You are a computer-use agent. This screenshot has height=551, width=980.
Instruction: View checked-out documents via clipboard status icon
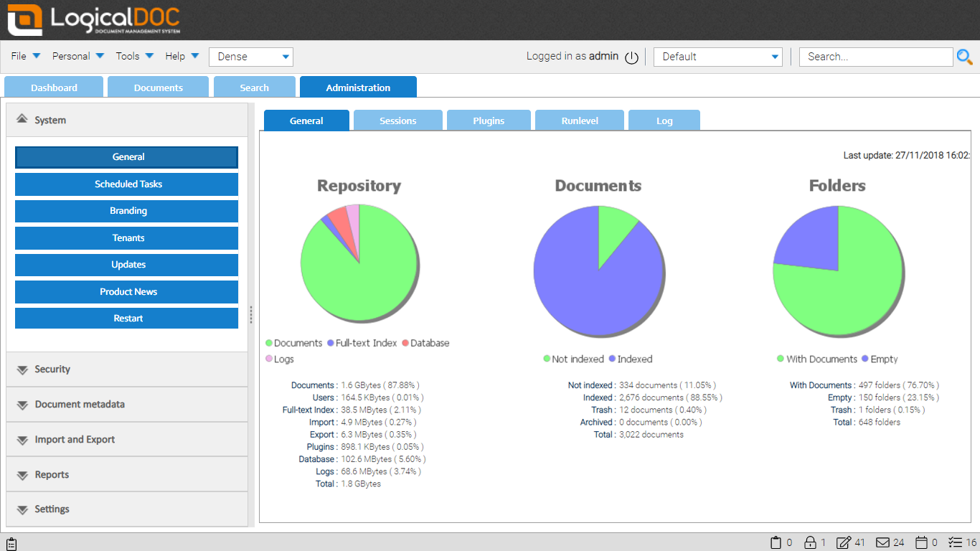click(776, 542)
